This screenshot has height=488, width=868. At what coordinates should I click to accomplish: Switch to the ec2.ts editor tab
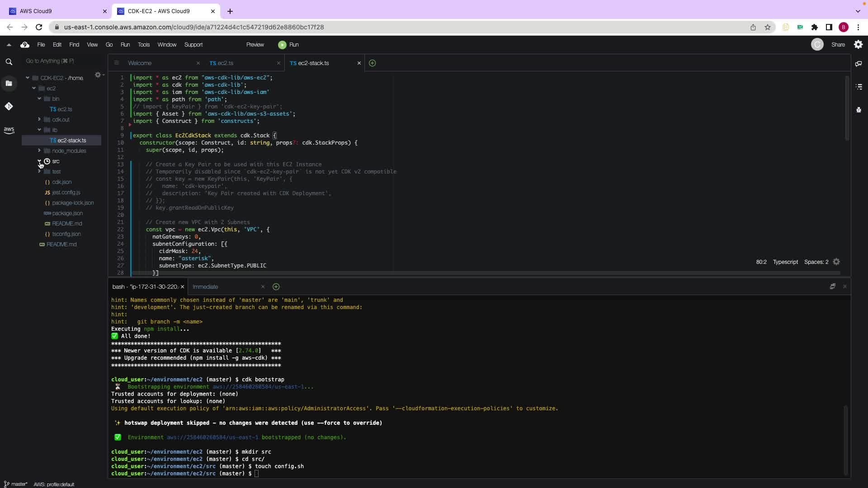click(225, 63)
